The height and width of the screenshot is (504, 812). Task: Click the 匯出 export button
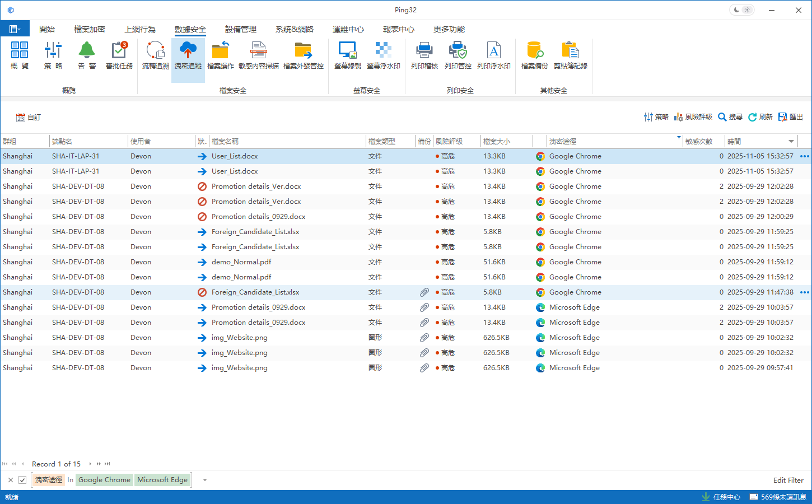(x=791, y=117)
